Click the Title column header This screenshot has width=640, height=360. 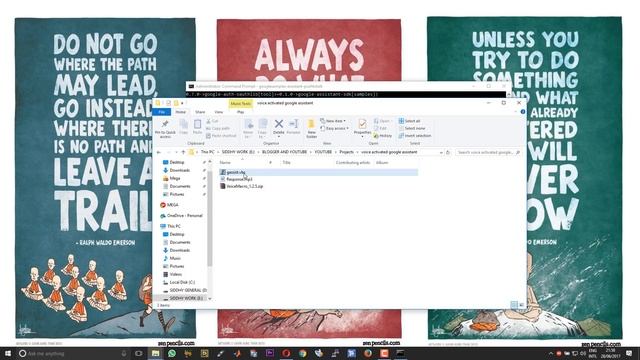pyautogui.click(x=287, y=162)
